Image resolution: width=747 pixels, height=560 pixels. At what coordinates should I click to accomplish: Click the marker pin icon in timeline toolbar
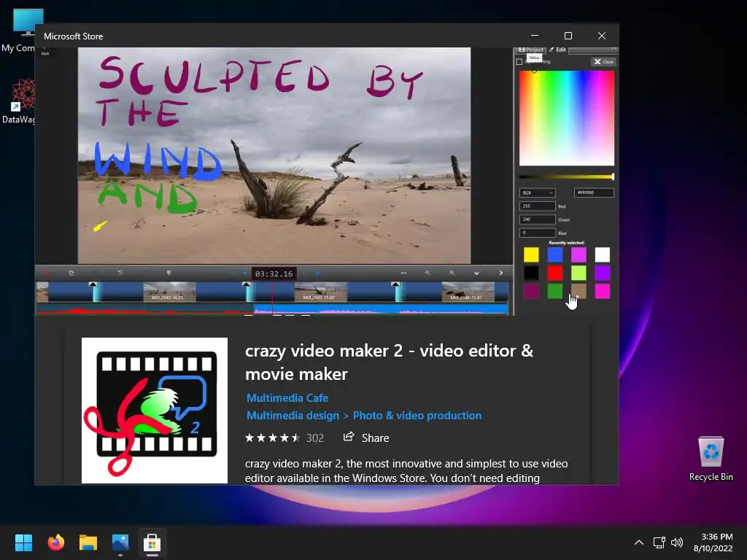click(x=169, y=273)
